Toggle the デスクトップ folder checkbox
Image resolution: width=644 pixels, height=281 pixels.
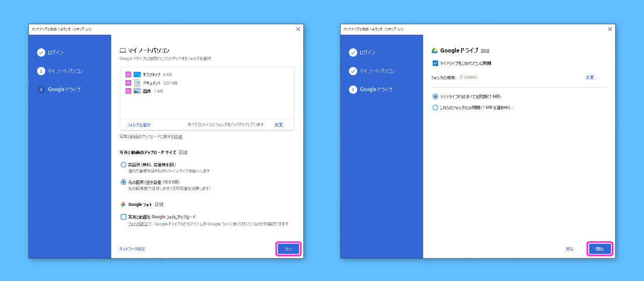coord(128,75)
